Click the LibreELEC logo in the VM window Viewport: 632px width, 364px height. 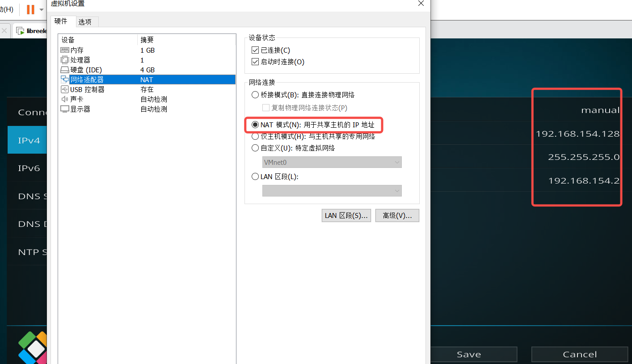click(33, 347)
